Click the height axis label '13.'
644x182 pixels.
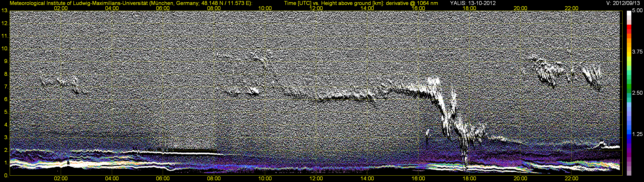[x=5, y=10]
